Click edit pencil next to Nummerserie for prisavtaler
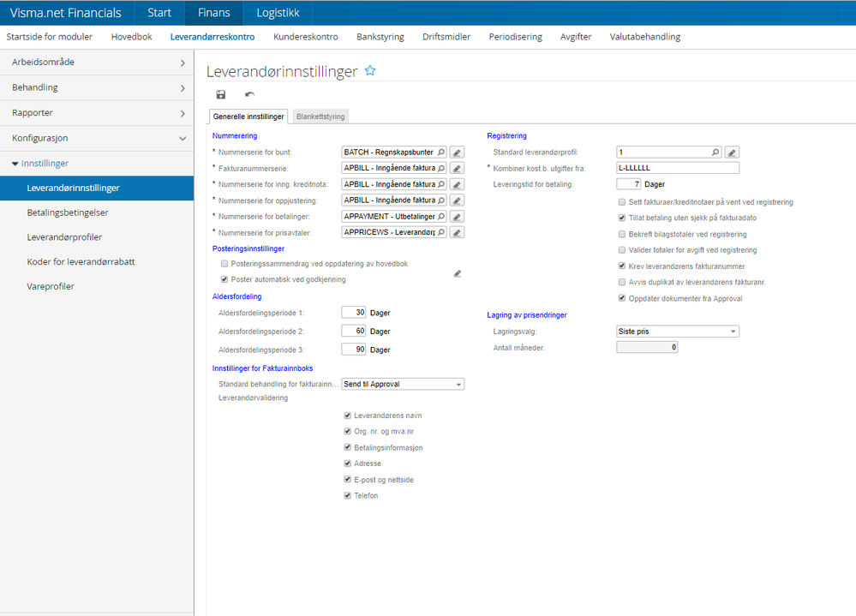 pos(458,232)
